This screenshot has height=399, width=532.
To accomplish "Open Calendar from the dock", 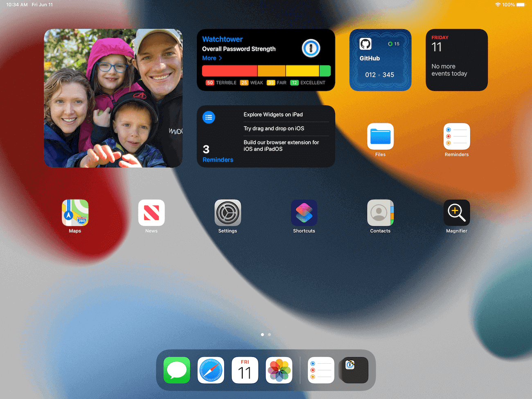I will (x=245, y=370).
